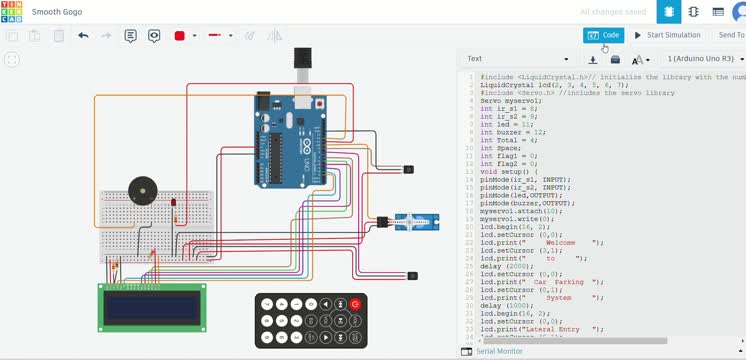Pick the red wire color swatch
746x360 pixels.
(179, 36)
